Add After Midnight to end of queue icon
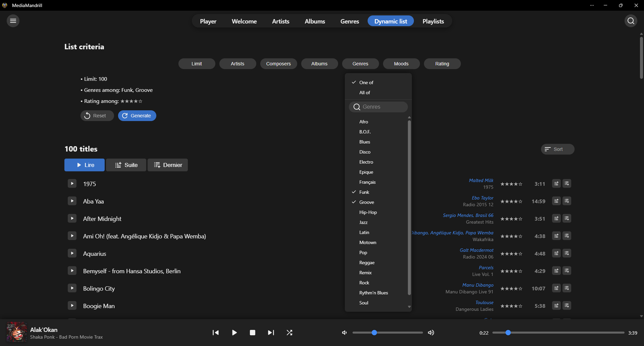This screenshot has height=346, width=644. coord(567,219)
